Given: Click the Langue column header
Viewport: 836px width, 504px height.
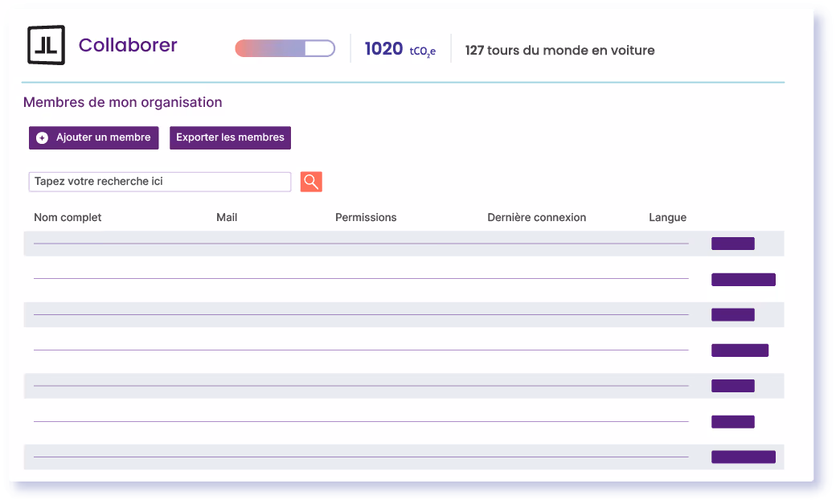Looking at the screenshot, I should [x=667, y=217].
